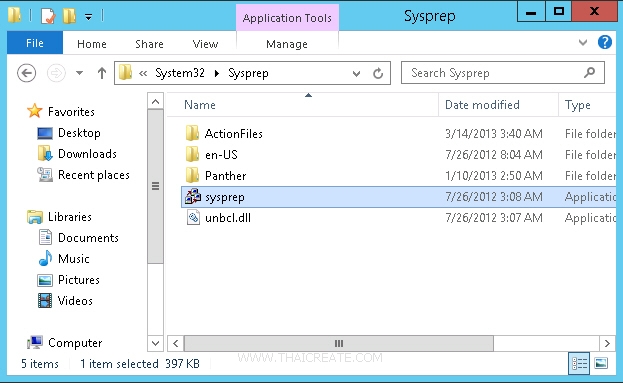Click the Panther folder icon

193,175
